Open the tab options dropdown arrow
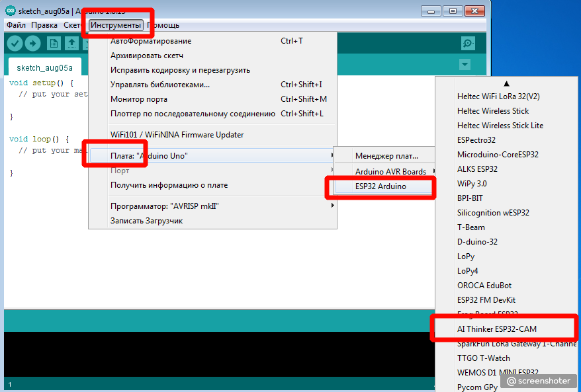This screenshot has width=581, height=392. coord(465,65)
